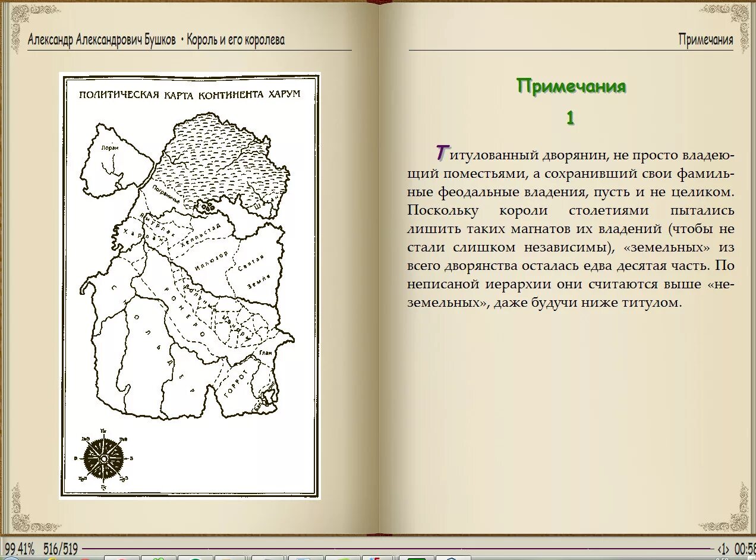This screenshot has width=756, height=560.
Task: Click the map title 'Политическая карта континента Харум'
Action: tap(190, 95)
